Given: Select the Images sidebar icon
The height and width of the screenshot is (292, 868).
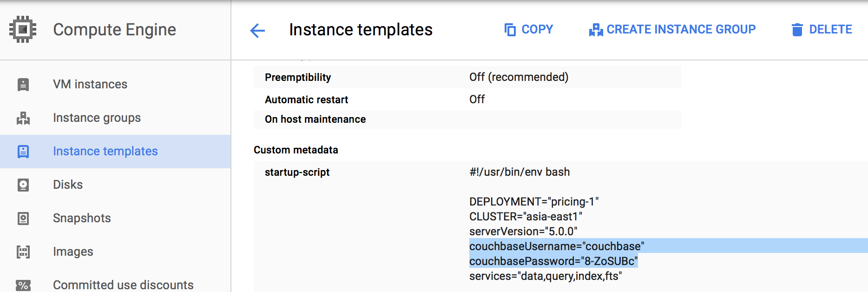Looking at the screenshot, I should 23,252.
